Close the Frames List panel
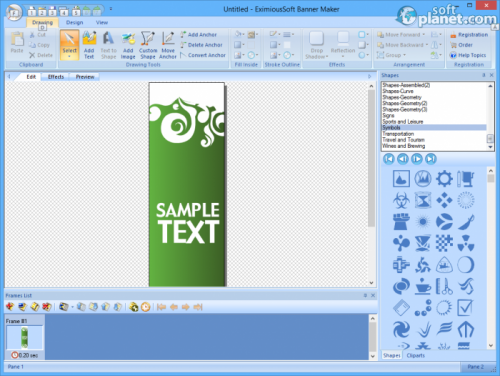500x376 pixels. click(373, 295)
